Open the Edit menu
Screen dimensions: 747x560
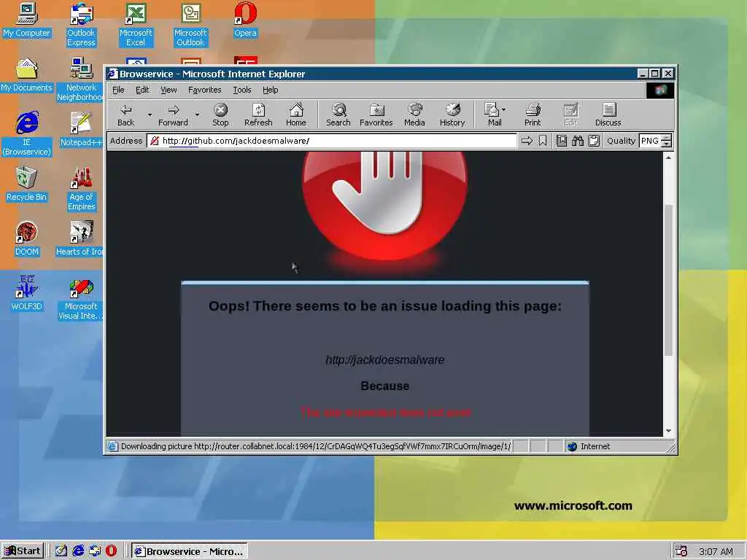click(x=142, y=90)
